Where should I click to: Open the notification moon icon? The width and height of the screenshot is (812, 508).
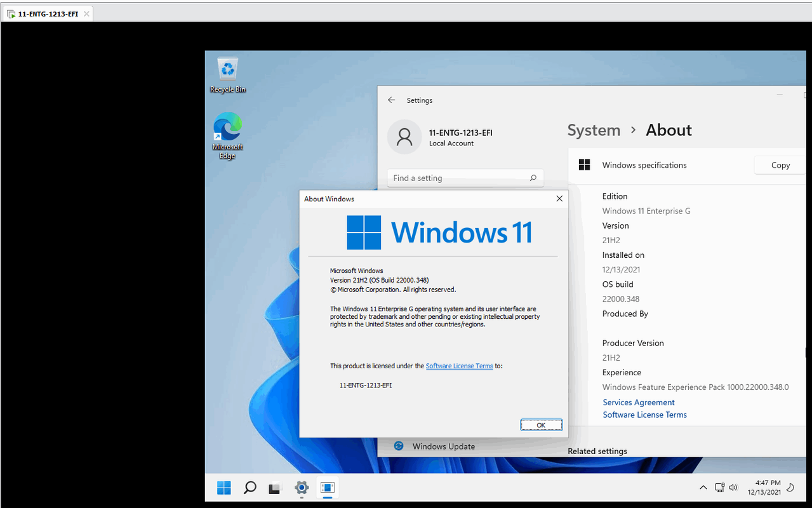pyautogui.click(x=790, y=488)
